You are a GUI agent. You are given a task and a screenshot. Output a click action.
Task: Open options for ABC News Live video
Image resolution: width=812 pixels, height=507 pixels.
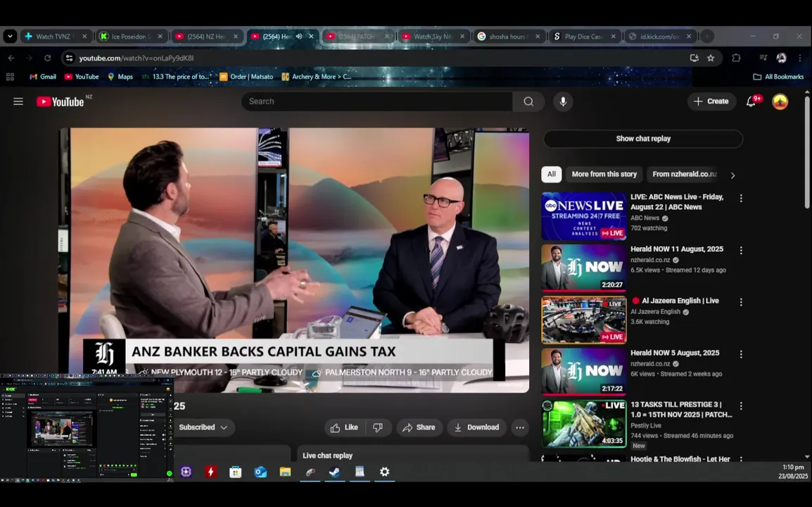741,199
